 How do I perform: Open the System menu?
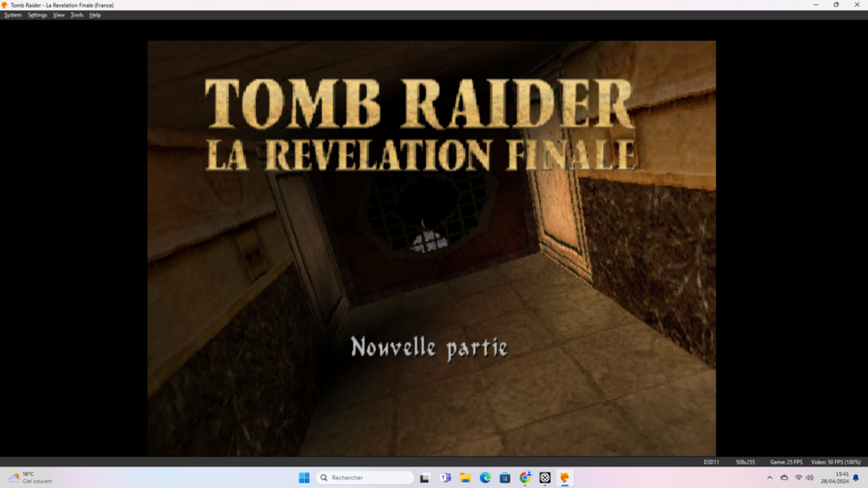tap(13, 15)
